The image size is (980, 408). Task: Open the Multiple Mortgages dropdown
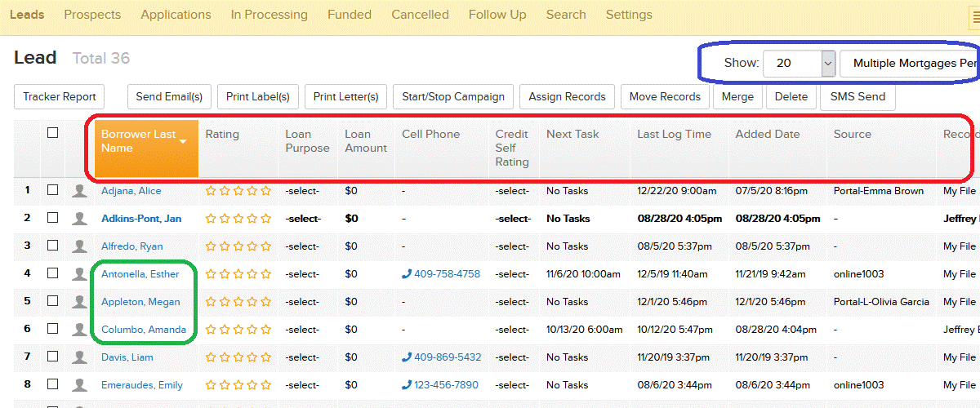coord(910,63)
